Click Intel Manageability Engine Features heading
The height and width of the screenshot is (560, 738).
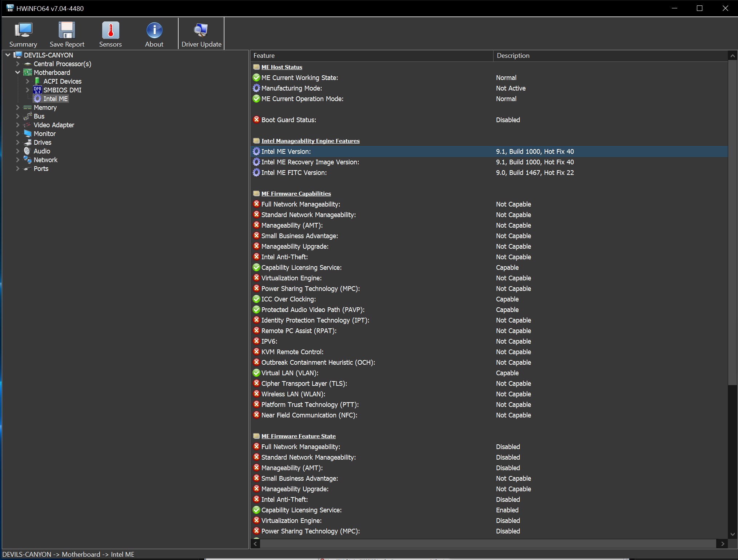pos(310,141)
